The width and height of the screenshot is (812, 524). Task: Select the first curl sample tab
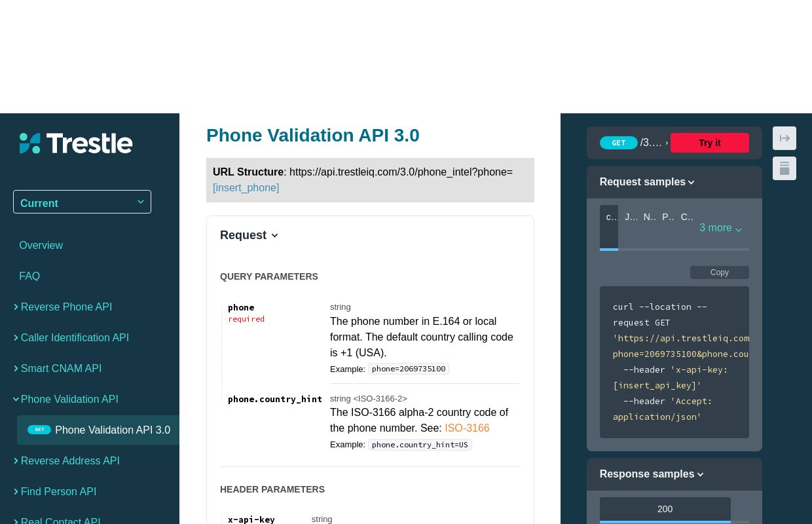point(609,227)
